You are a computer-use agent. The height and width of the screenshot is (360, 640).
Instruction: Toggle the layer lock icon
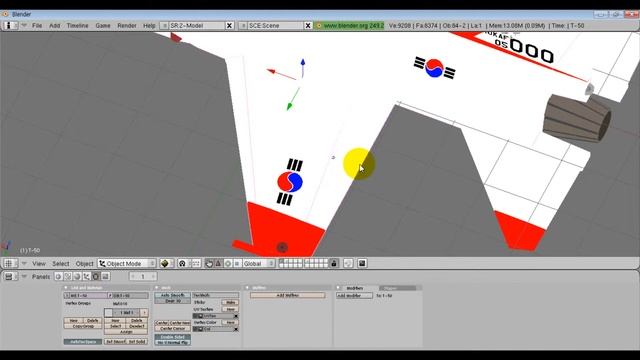(334, 263)
